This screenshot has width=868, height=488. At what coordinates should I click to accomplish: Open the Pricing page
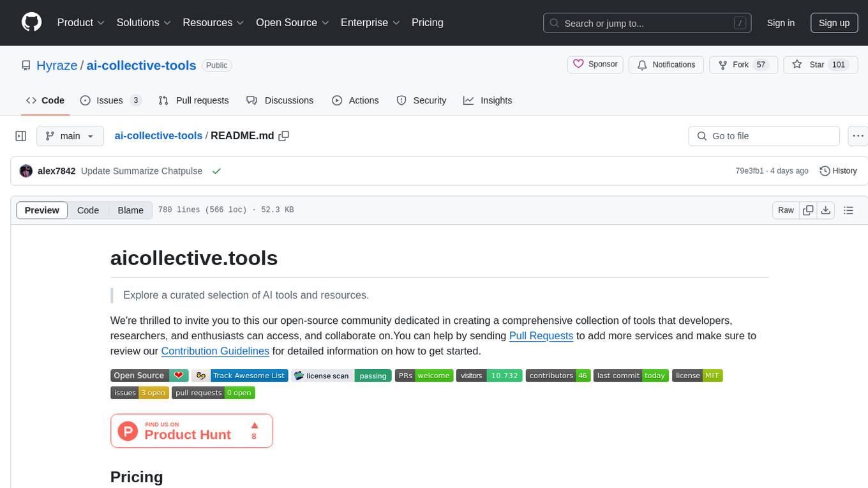point(428,22)
